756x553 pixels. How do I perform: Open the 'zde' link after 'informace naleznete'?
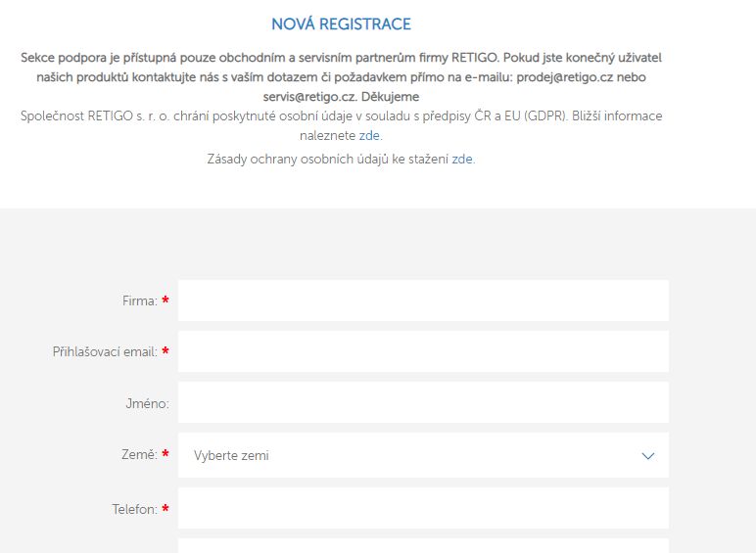(370, 135)
